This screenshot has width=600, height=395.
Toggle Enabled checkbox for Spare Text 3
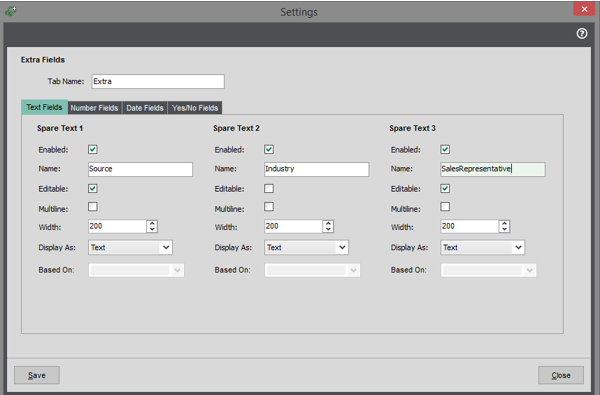point(445,149)
